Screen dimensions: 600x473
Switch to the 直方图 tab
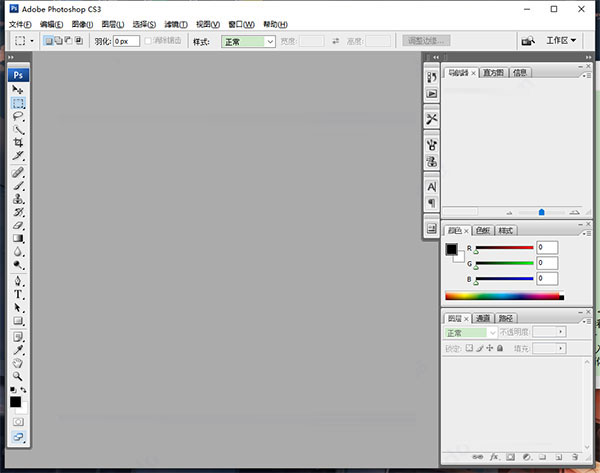click(x=493, y=73)
